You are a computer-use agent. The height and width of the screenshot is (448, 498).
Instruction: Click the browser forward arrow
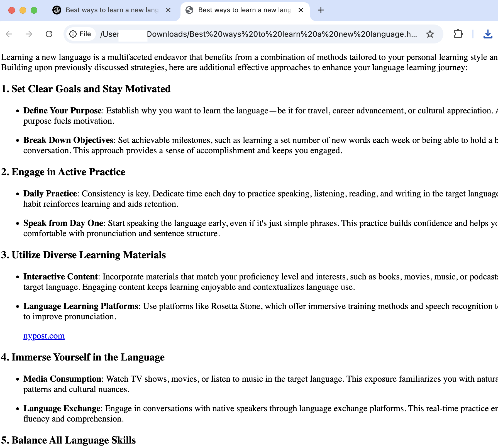pos(29,34)
